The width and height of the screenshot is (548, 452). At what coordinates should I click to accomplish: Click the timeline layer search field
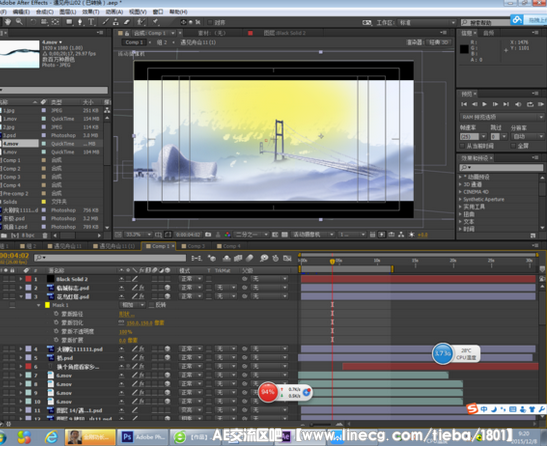pos(110,258)
